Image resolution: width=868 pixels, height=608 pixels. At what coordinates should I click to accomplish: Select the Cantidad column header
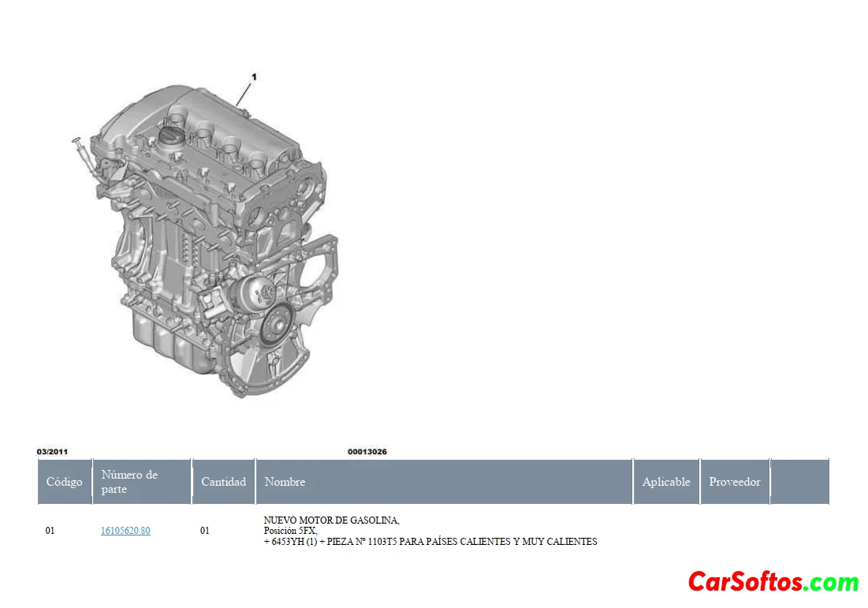click(x=223, y=482)
